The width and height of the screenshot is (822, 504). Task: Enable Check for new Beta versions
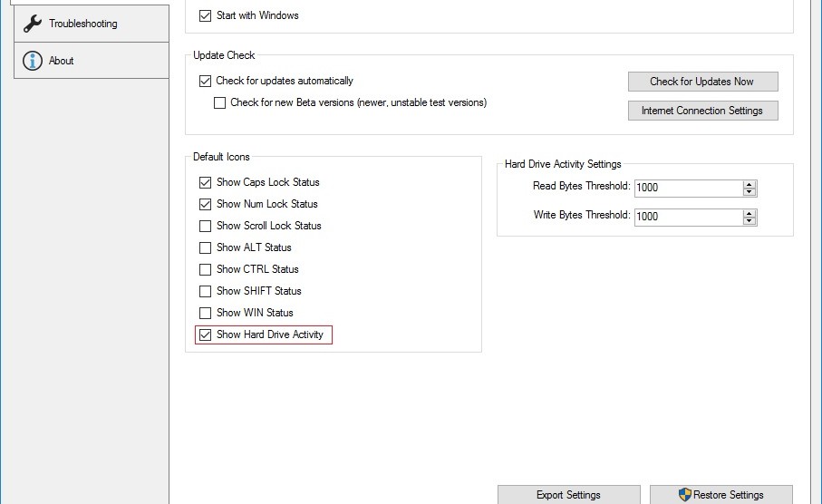coord(220,102)
